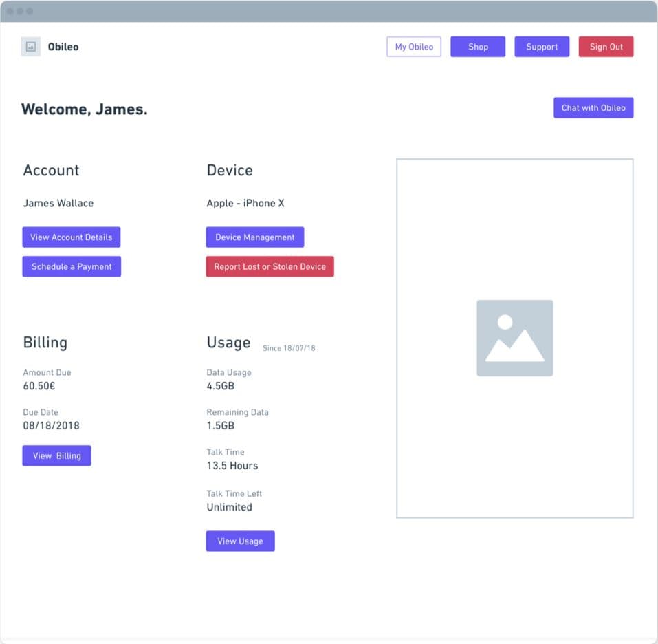Open the Support page

(542, 47)
